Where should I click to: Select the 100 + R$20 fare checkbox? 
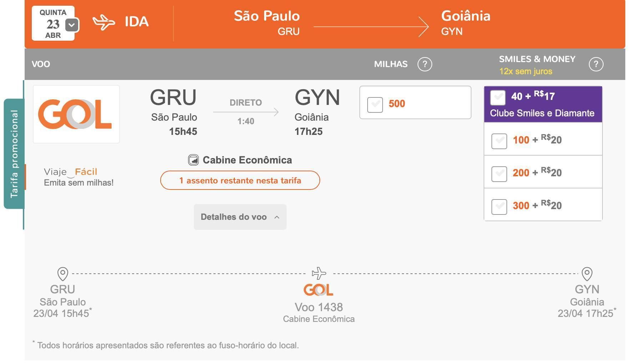coord(499,141)
